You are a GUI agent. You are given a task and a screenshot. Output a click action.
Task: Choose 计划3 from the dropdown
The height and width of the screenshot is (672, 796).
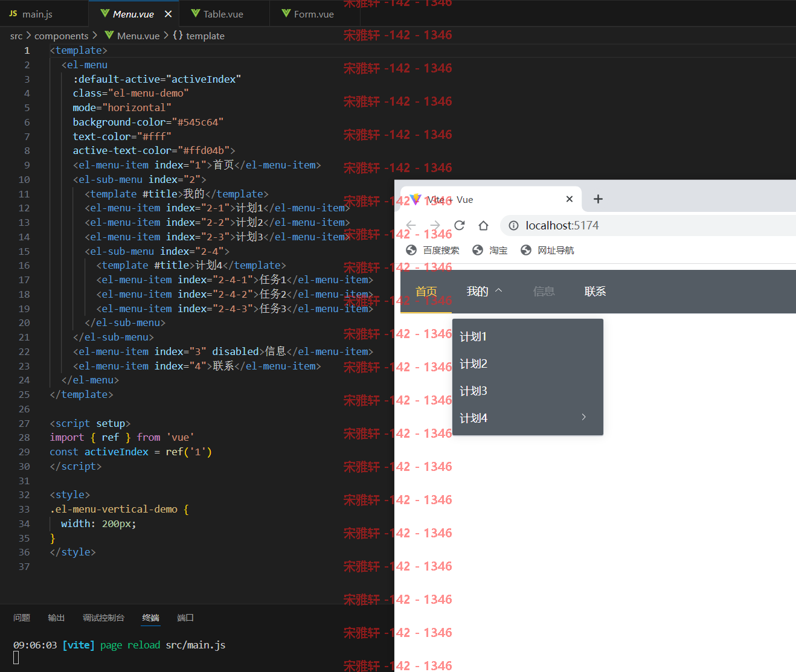528,391
